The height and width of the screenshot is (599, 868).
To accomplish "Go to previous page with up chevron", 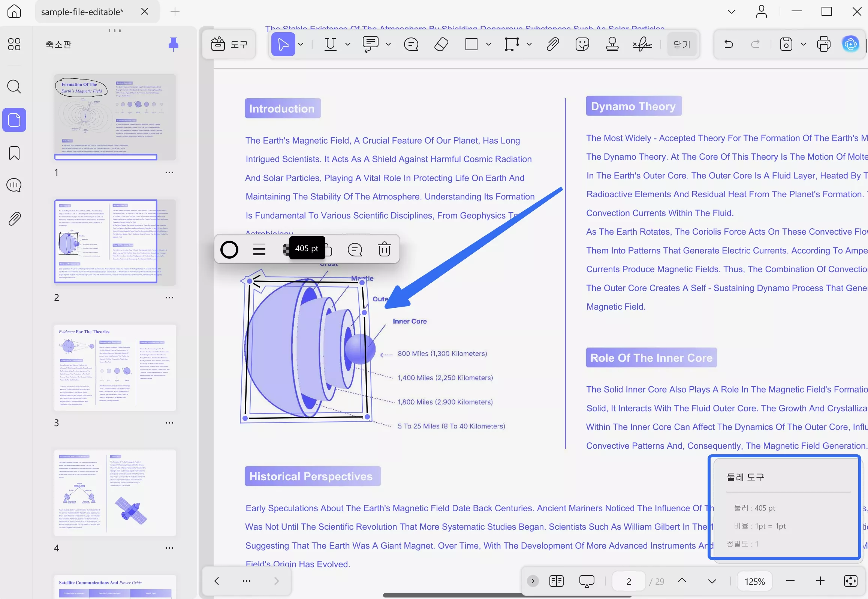I will click(x=682, y=580).
